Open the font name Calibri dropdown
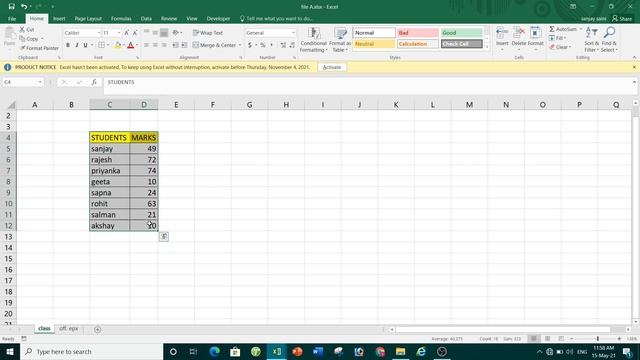The image size is (640, 360). coord(99,33)
